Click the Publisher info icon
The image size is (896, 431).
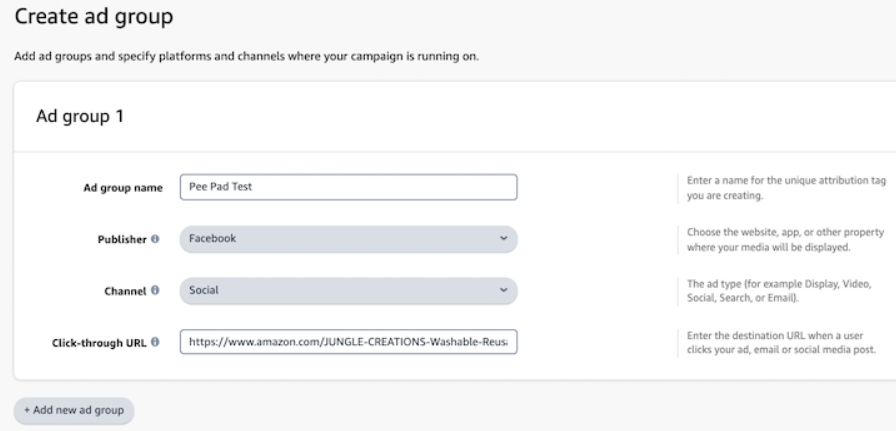[156, 240]
